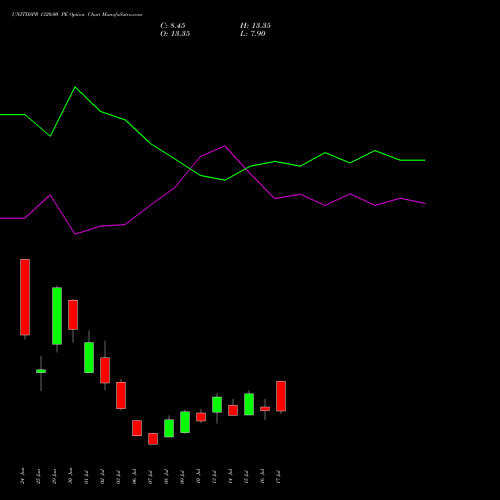The height and width of the screenshot is (500, 500).
Task: Select the close value "C: 8.45"
Action: [173, 26]
